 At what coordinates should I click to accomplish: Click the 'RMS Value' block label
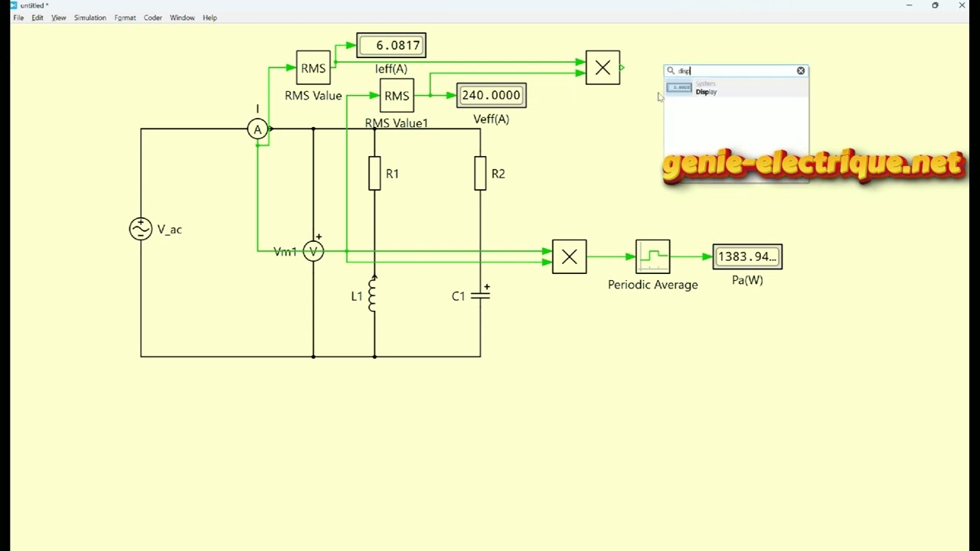click(313, 96)
